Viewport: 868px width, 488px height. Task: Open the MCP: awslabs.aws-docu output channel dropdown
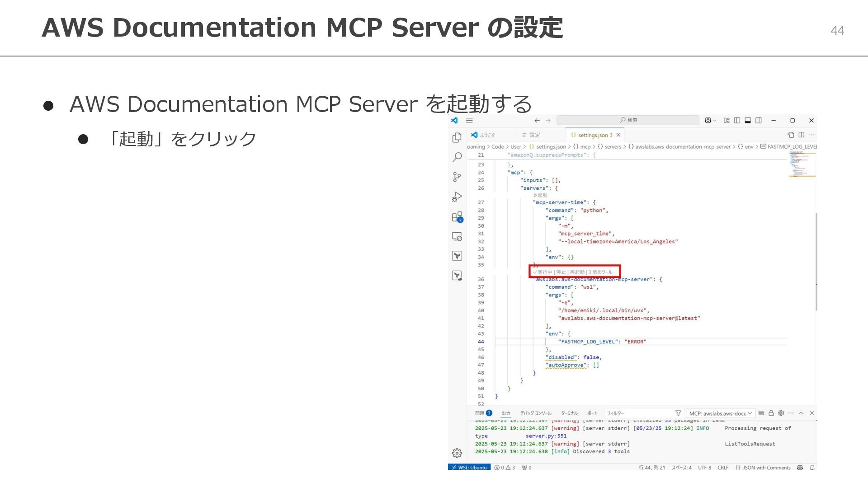tap(721, 413)
